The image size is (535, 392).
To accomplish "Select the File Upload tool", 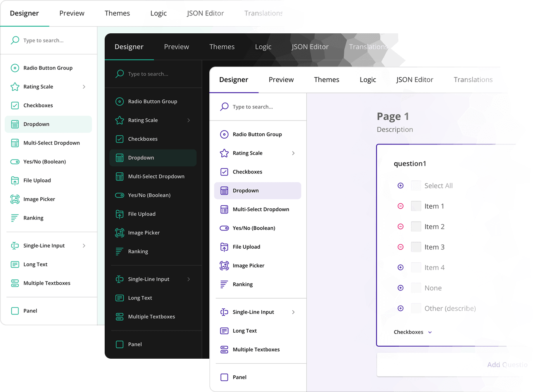I will (247, 247).
